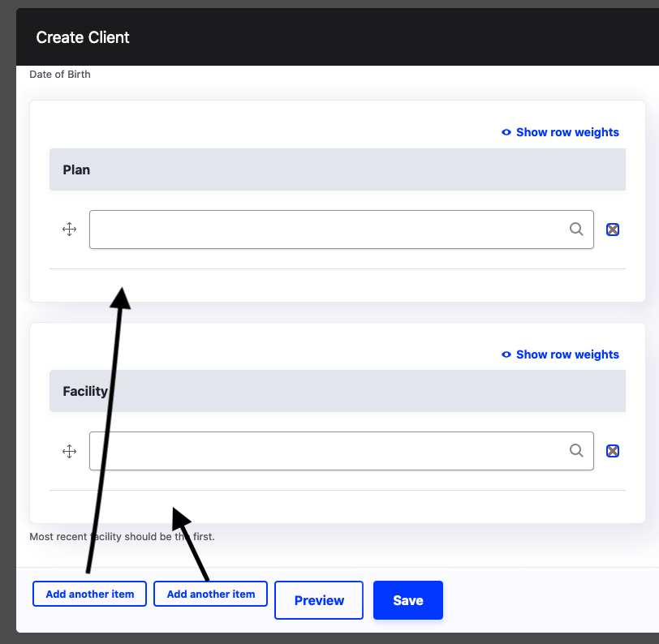Viewport: 659px width, 644px height.
Task: Remove the Plan entry using the X icon
Action: click(612, 230)
